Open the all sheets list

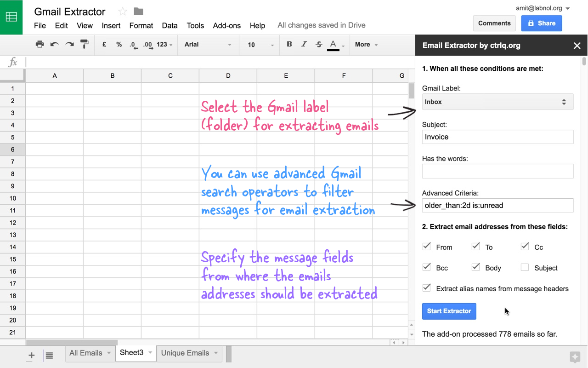coord(50,355)
